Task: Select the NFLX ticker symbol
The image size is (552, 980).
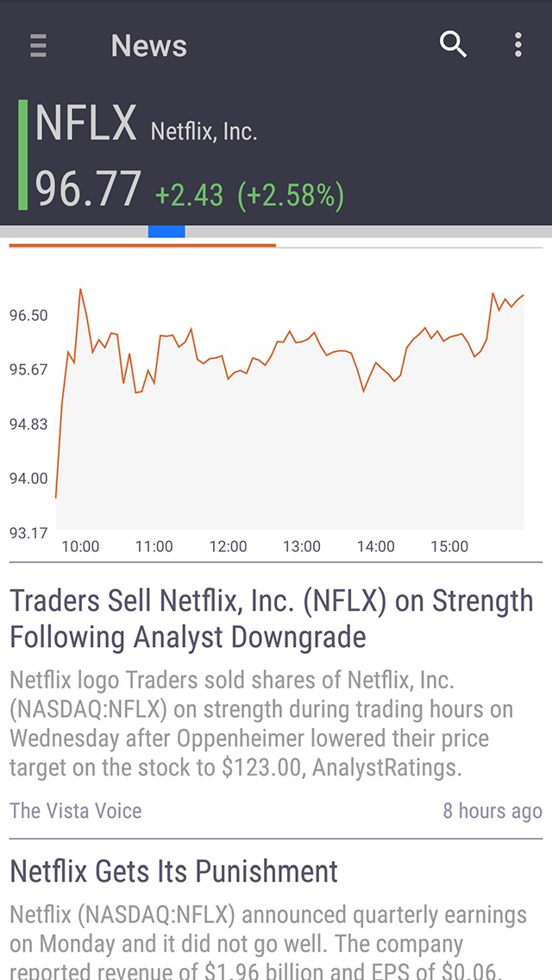Action: pyautogui.click(x=86, y=123)
